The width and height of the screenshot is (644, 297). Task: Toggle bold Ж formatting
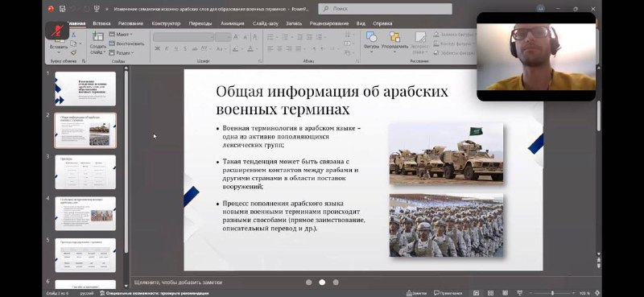click(157, 49)
